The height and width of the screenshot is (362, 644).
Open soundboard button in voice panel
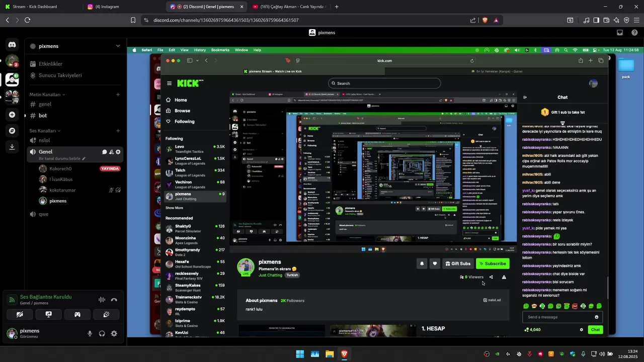click(106, 314)
